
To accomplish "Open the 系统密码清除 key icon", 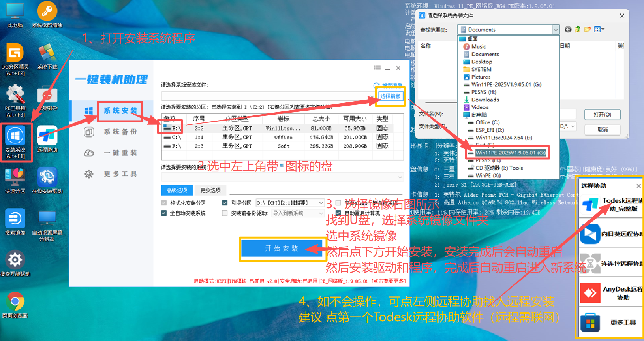I will click(47, 11).
